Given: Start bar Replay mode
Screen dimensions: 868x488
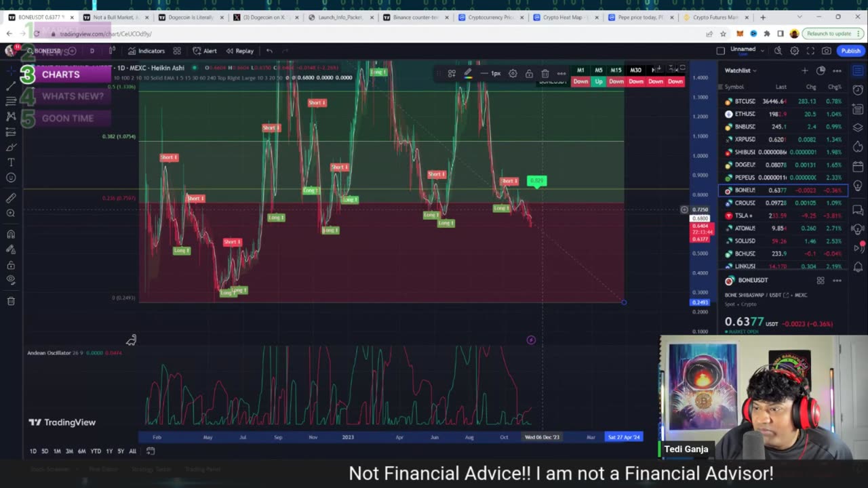Looking at the screenshot, I should point(240,51).
